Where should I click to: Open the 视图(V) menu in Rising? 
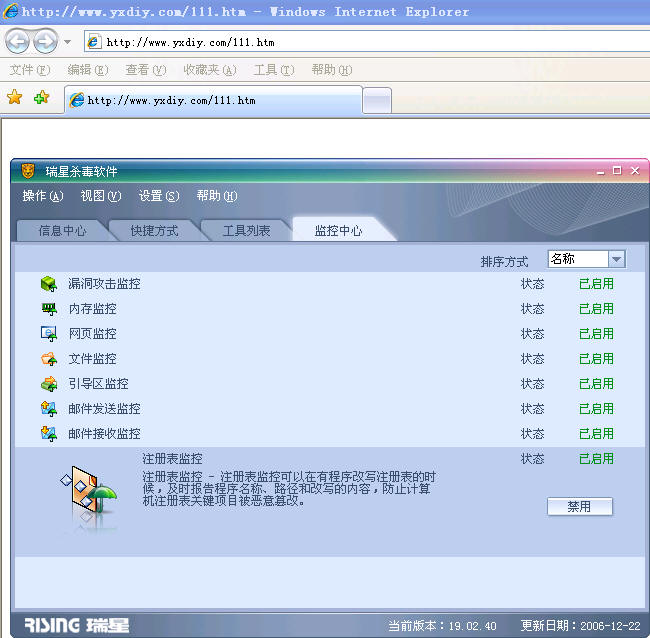point(101,196)
